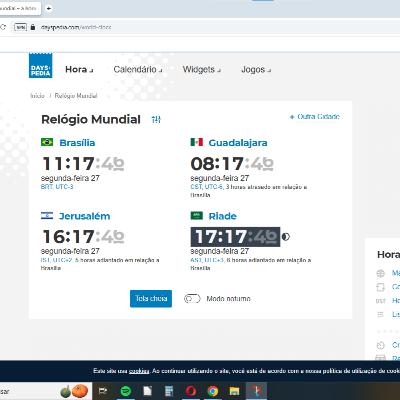
Task: Open the world clock settings sliders icon
Action: click(x=156, y=119)
